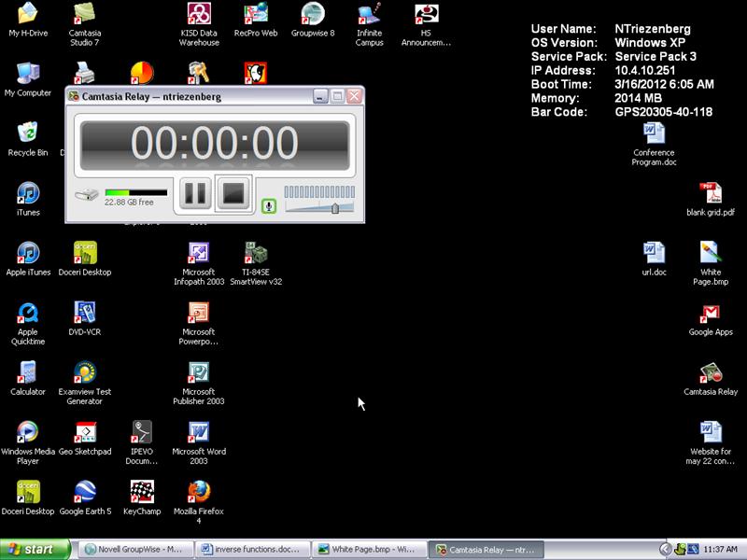Select the Calculator desktop shortcut
Screen dimensions: 747x560
[x=28, y=379]
